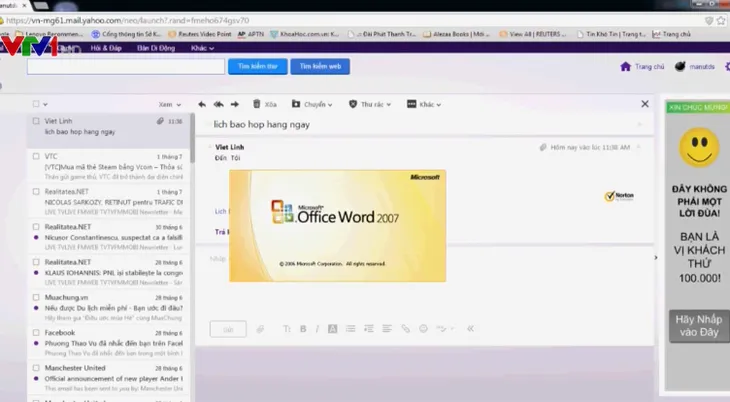Open the select-all dropdown arrow
Viewport: 730px width, 402px height.
(x=45, y=104)
